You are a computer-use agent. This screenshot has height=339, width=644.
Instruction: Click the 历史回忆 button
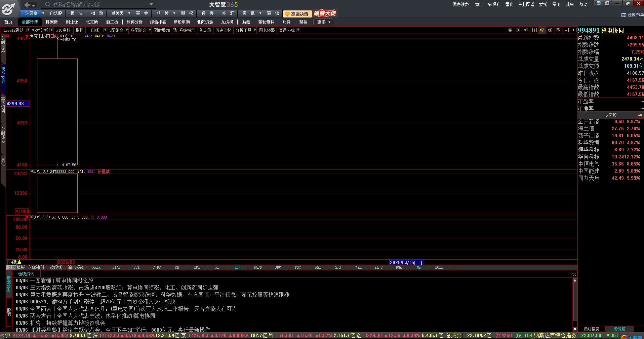coord(223,30)
